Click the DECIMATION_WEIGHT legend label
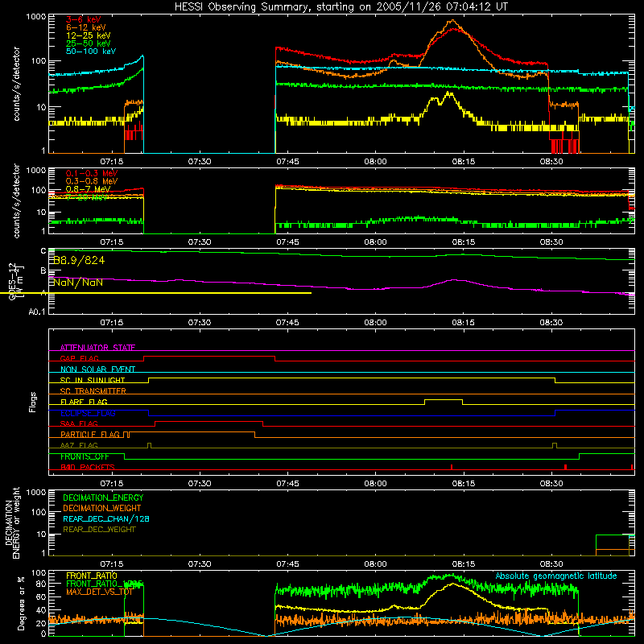 (x=102, y=508)
